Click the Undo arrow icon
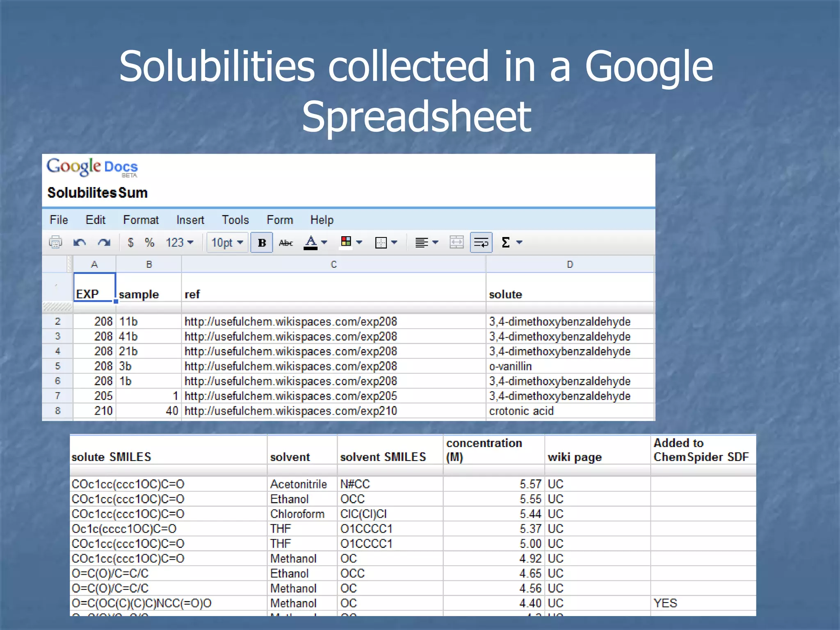This screenshot has height=630, width=840. [x=80, y=242]
